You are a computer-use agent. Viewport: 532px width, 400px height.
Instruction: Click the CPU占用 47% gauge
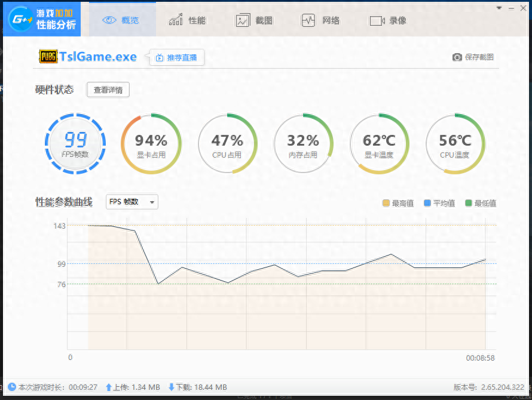point(227,143)
